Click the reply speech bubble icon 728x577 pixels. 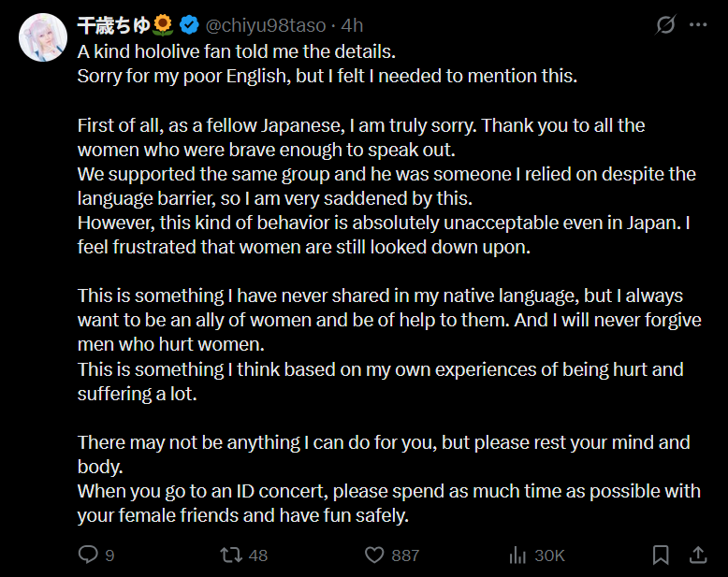click(88, 555)
